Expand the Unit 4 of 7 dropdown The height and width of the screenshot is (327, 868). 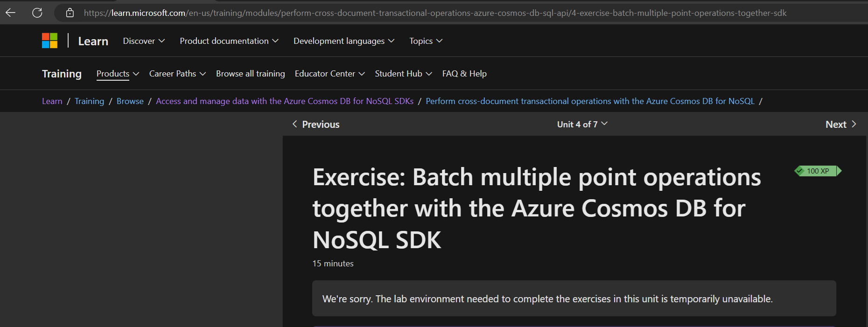(582, 125)
